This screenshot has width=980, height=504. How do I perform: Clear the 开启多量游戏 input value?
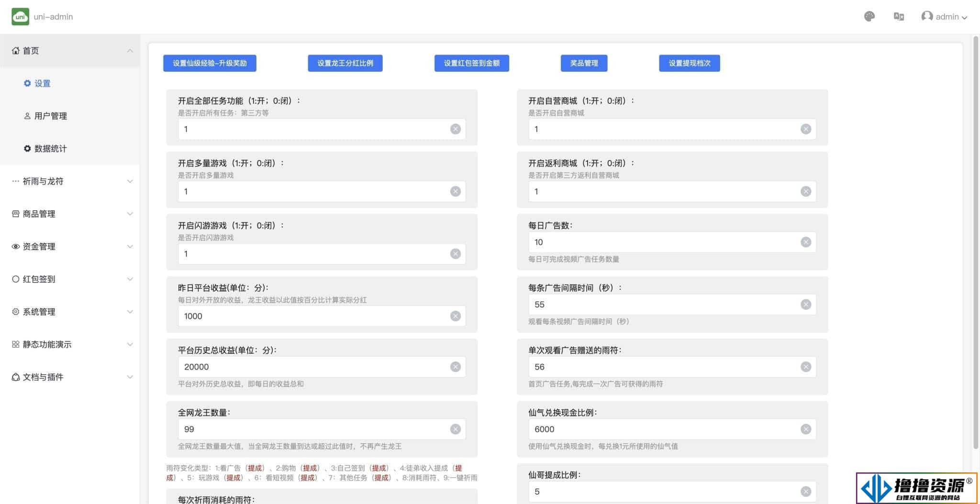(x=455, y=191)
